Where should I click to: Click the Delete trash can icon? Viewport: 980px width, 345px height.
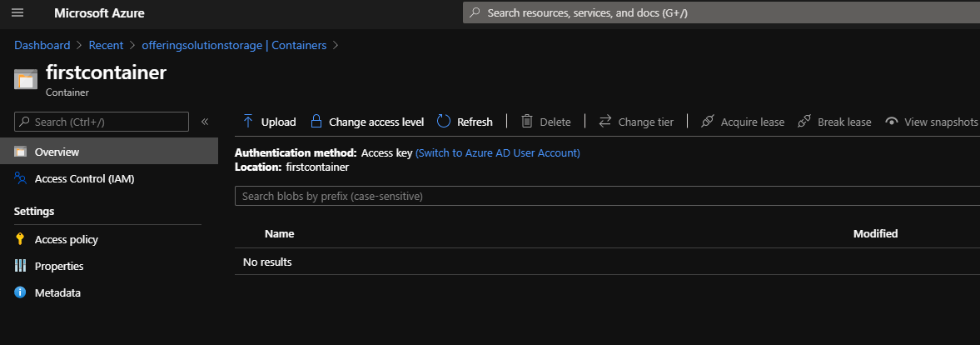click(527, 122)
